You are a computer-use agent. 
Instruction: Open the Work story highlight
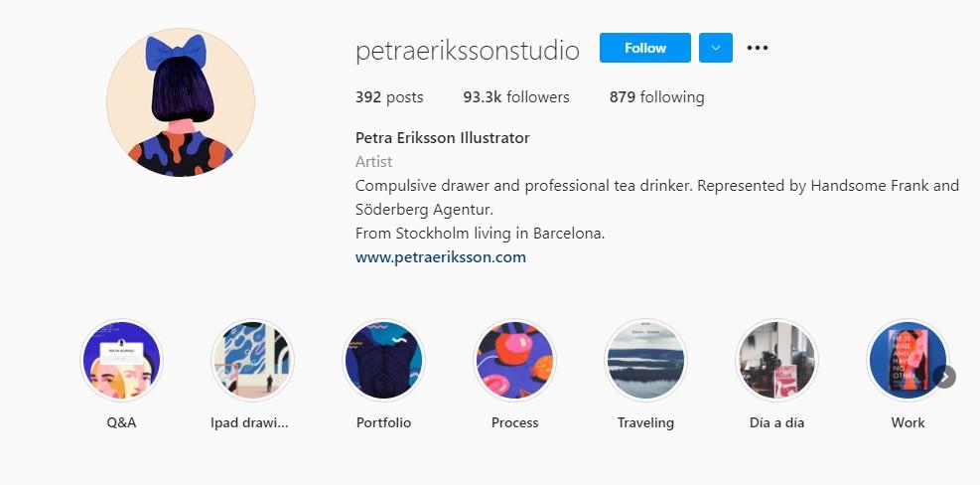click(x=907, y=360)
